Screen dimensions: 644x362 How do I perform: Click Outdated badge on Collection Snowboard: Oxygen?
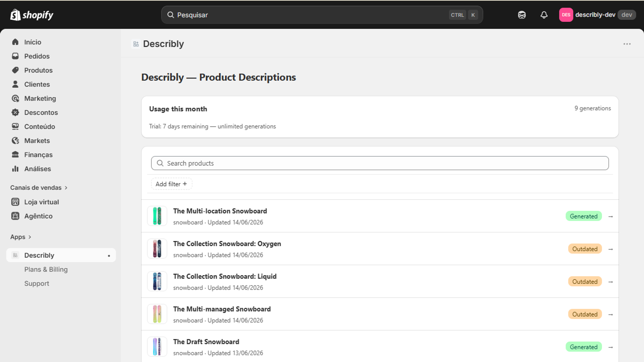point(585,249)
